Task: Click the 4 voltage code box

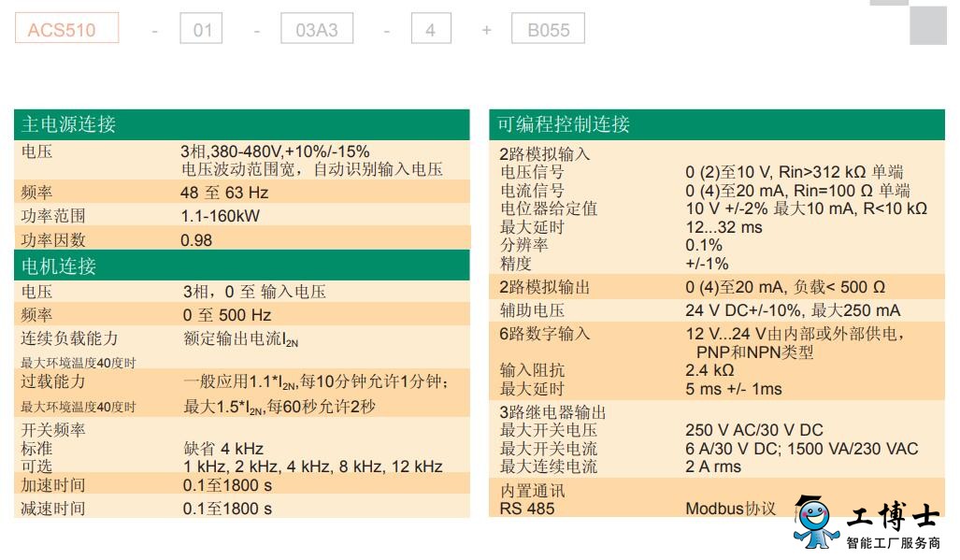Action: coord(431,29)
